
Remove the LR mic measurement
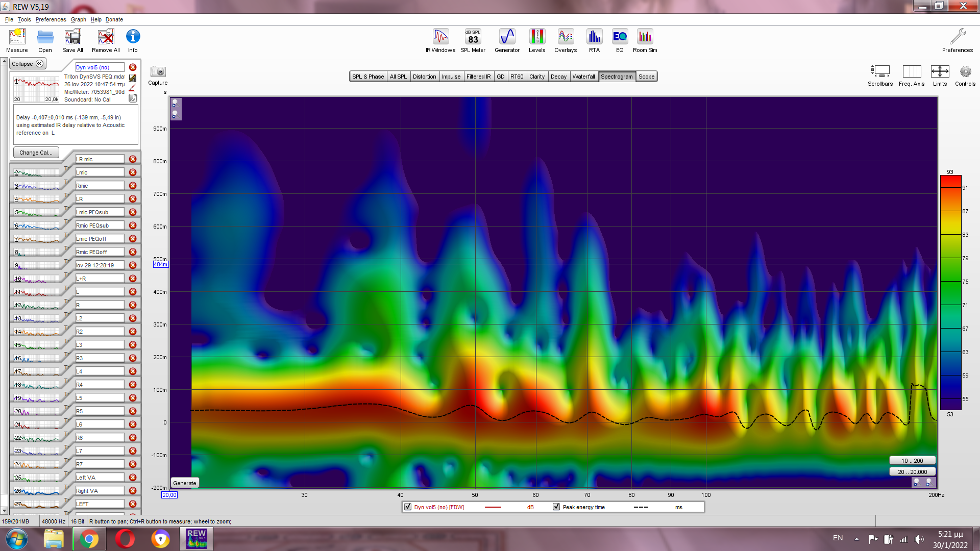point(133,159)
